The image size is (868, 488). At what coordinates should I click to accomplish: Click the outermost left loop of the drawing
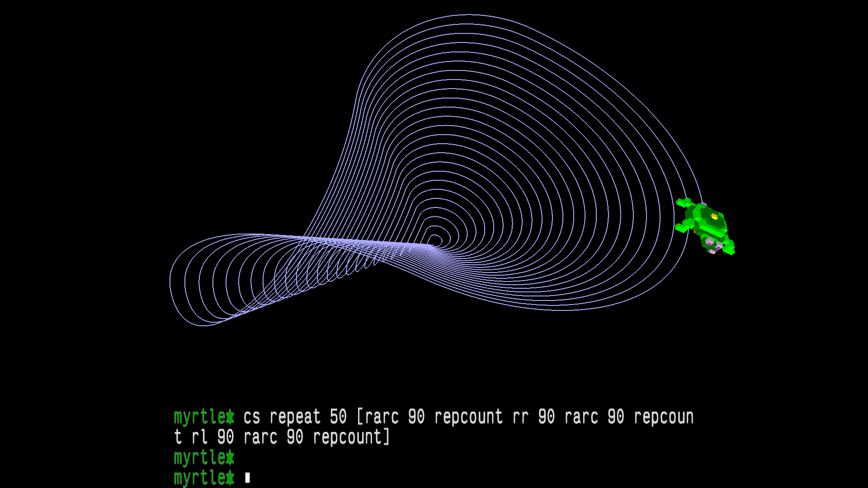(170, 282)
